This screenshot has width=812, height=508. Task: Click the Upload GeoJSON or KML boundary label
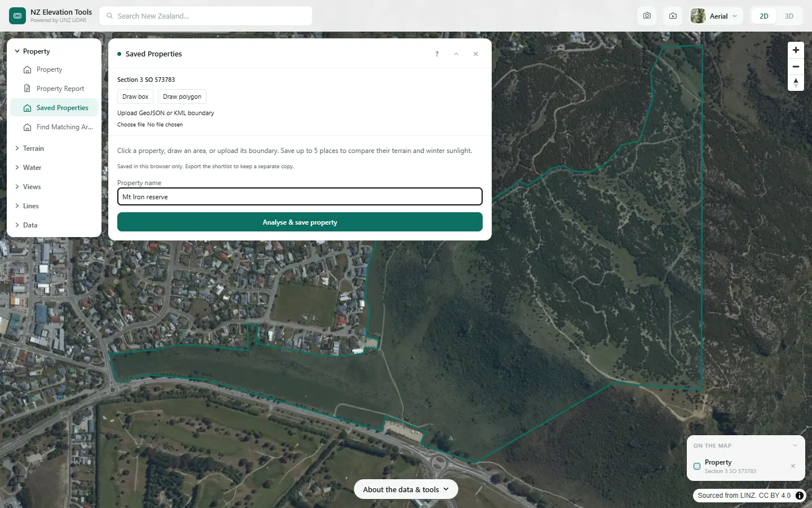pos(166,113)
